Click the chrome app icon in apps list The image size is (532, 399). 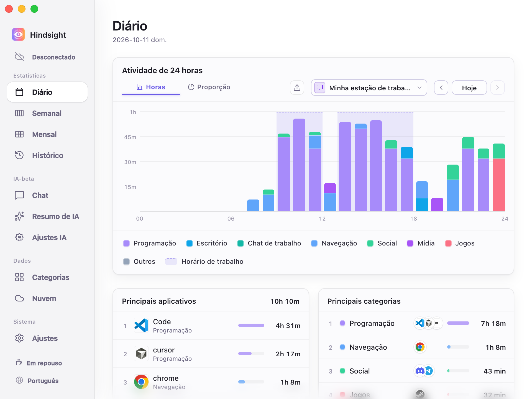click(x=141, y=382)
